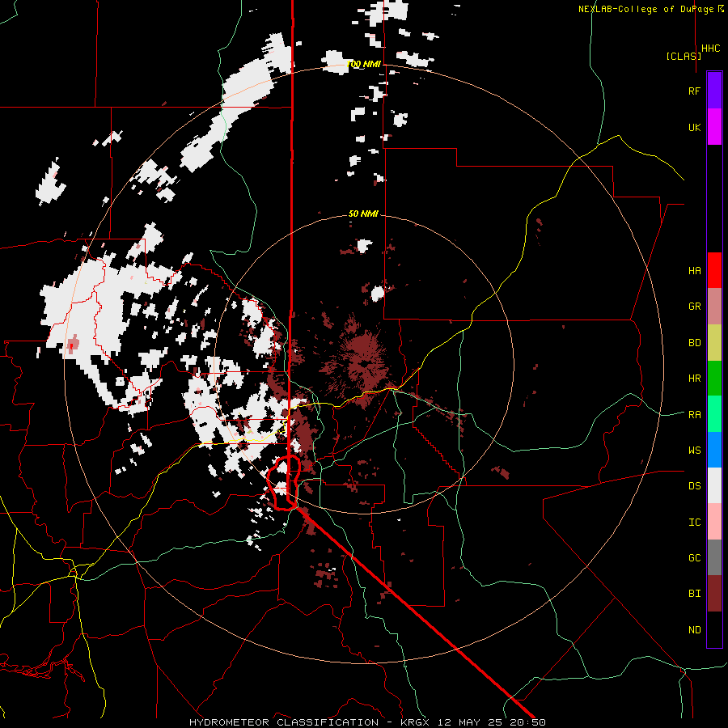Click the RF purple legend swatch
728x728 pixels.
(714, 91)
